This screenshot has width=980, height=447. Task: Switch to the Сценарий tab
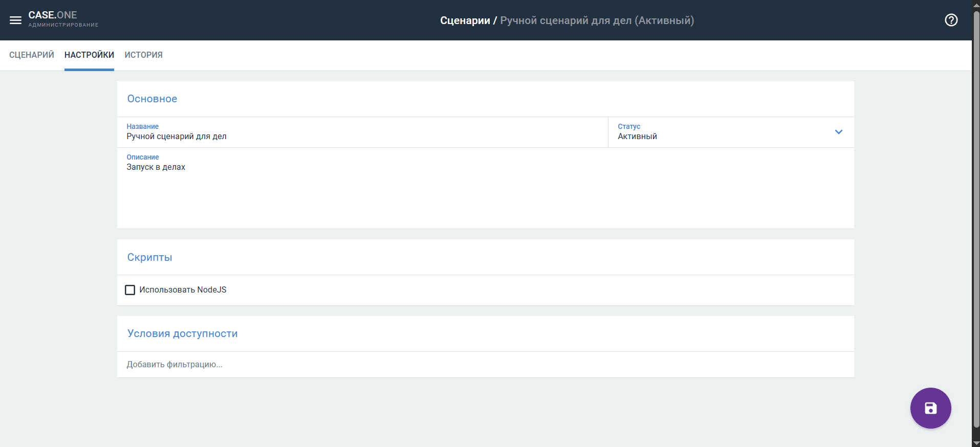pos(32,55)
